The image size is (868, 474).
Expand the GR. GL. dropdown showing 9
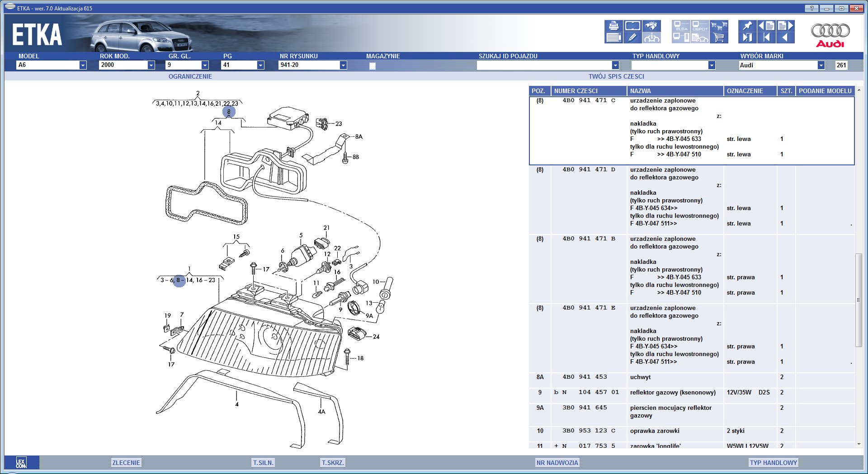click(205, 65)
